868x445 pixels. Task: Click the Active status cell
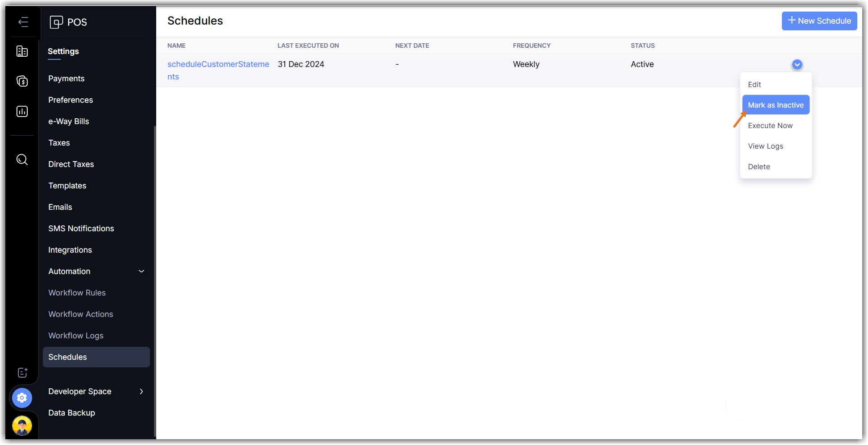click(x=642, y=64)
